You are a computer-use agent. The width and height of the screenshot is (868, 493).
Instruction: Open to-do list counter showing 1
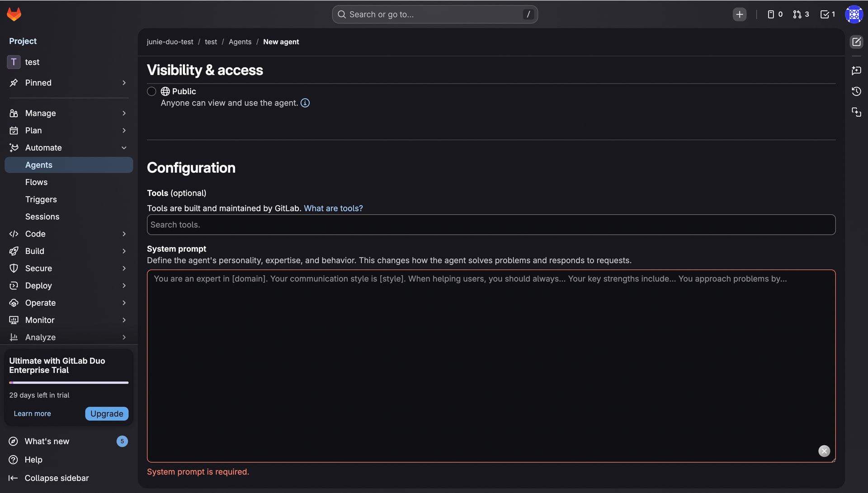[x=828, y=14]
